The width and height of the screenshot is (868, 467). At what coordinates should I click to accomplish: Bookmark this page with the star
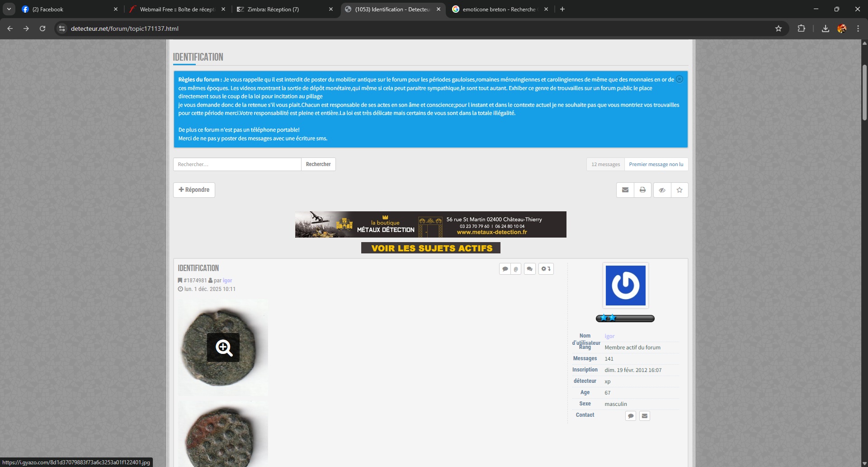click(778, 29)
